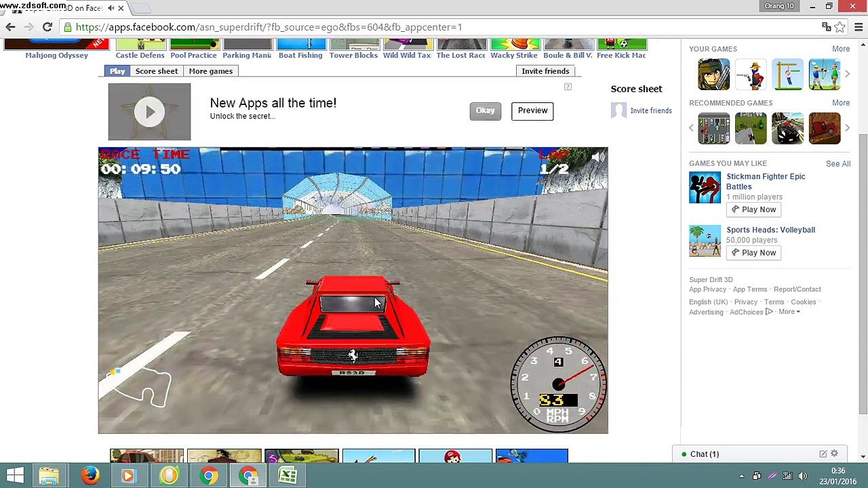Click the Invite friends button
868x488 pixels.
pyautogui.click(x=545, y=71)
